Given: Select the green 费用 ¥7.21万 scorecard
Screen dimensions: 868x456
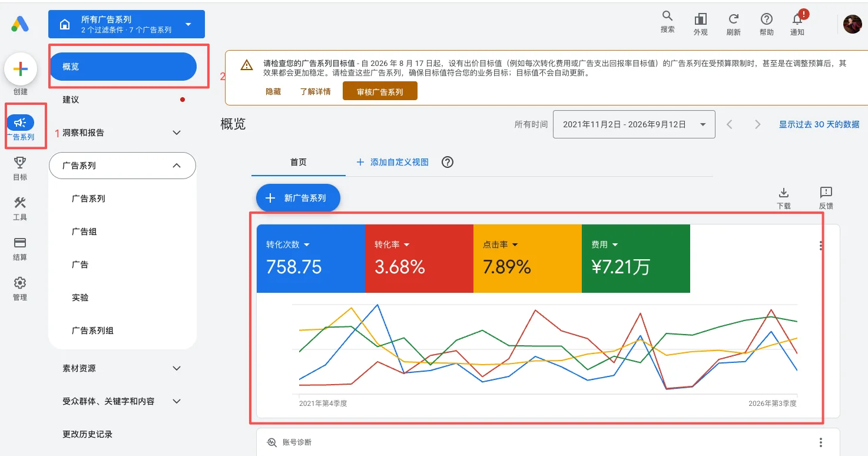Looking at the screenshot, I should [x=636, y=258].
